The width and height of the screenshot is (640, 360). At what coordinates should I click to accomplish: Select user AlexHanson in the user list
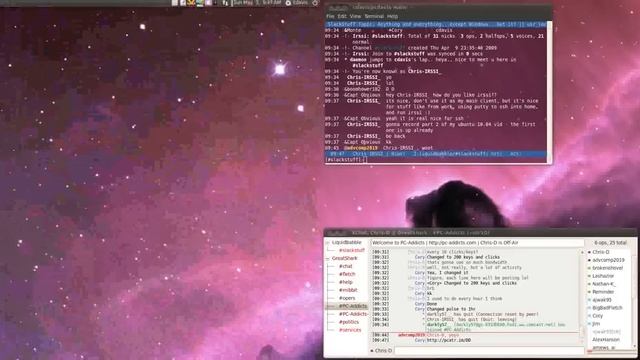[606, 340]
